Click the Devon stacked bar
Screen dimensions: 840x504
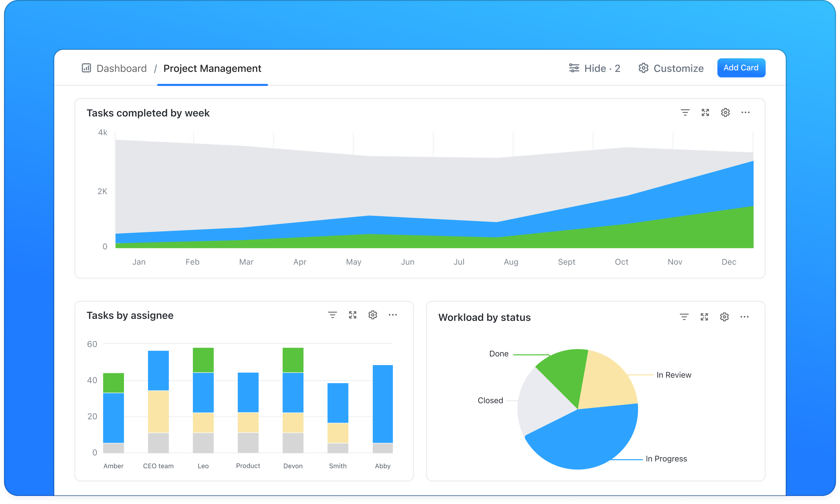click(x=293, y=400)
